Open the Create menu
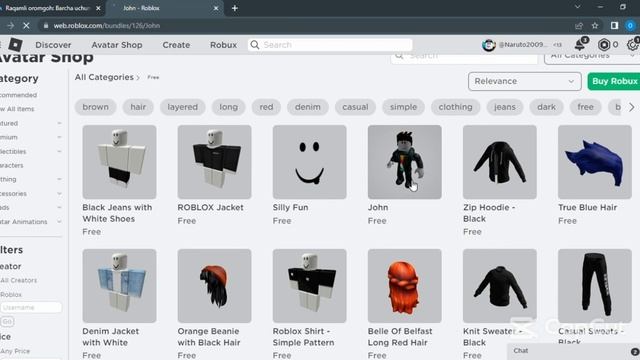The image size is (640, 360). pyautogui.click(x=176, y=45)
